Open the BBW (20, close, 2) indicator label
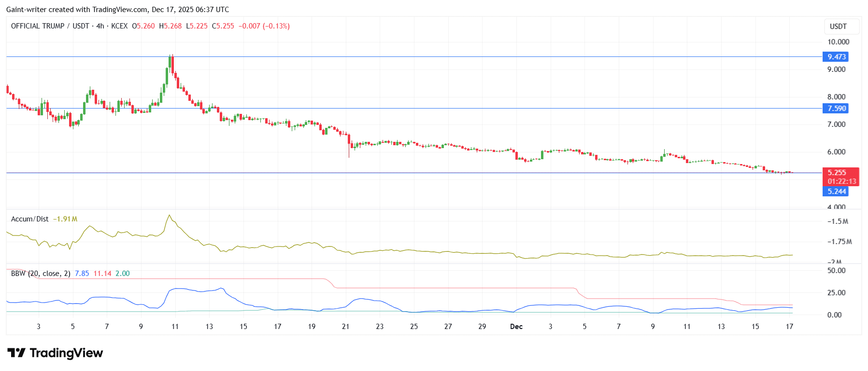The height and width of the screenshot is (371, 868). 41,274
